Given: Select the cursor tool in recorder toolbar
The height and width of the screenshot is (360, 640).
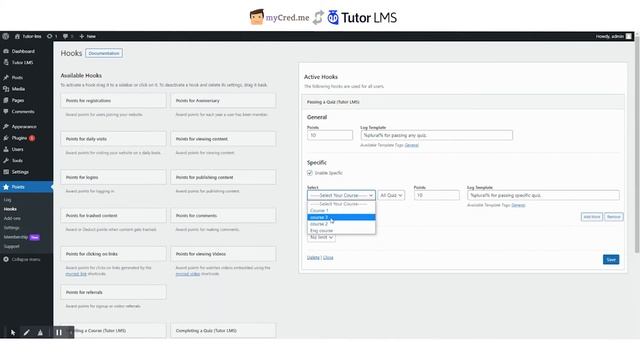Looking at the screenshot, I should point(13,333).
